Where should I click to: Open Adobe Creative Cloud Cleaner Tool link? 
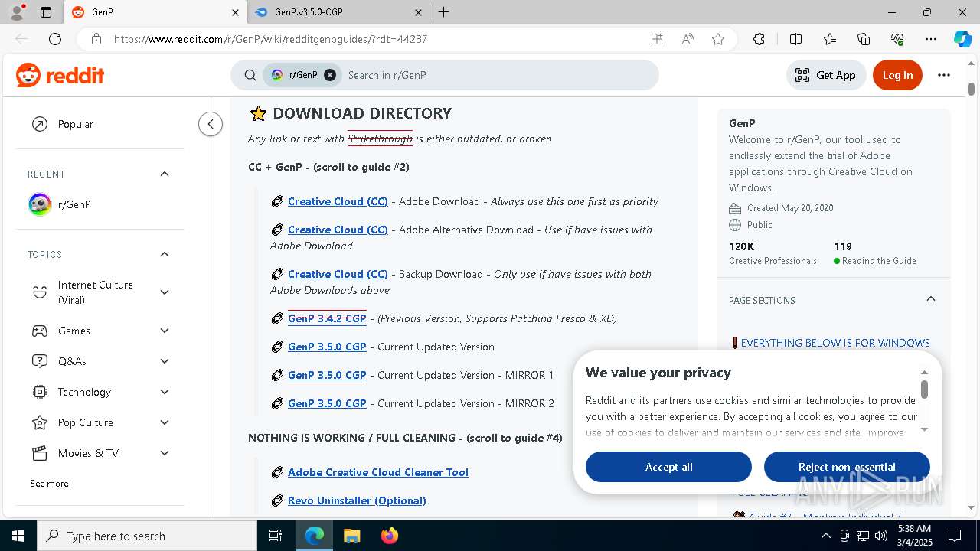pos(378,472)
